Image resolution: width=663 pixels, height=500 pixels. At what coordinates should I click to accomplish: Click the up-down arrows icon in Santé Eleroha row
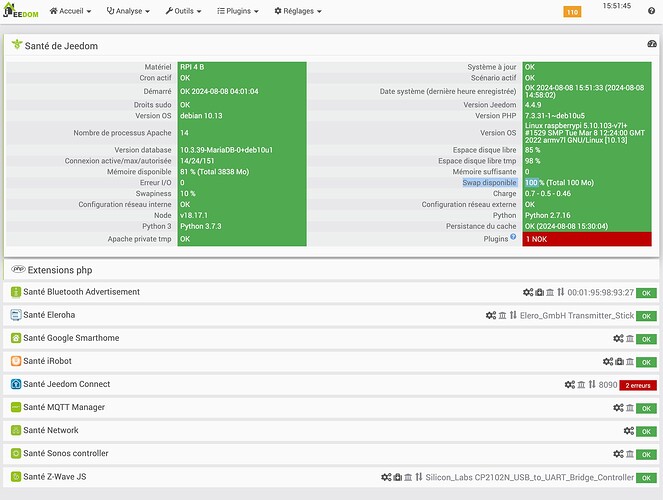(513, 315)
